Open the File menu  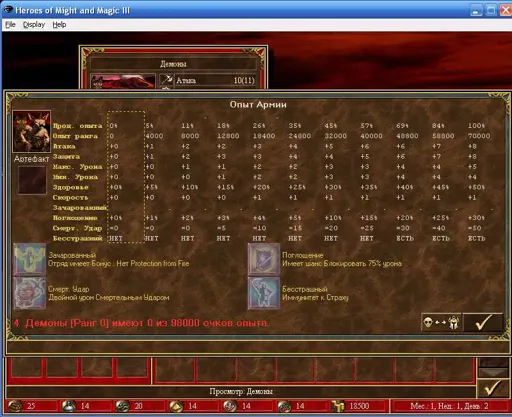[10, 24]
